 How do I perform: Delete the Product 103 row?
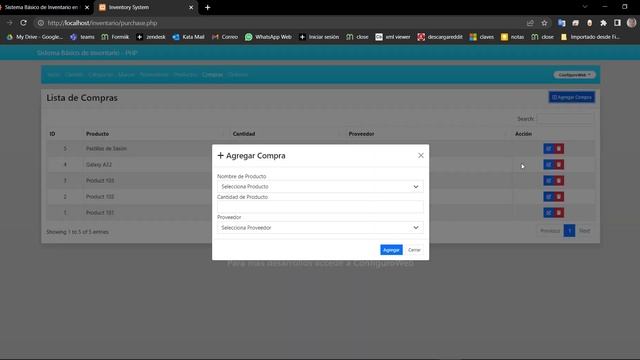559,180
